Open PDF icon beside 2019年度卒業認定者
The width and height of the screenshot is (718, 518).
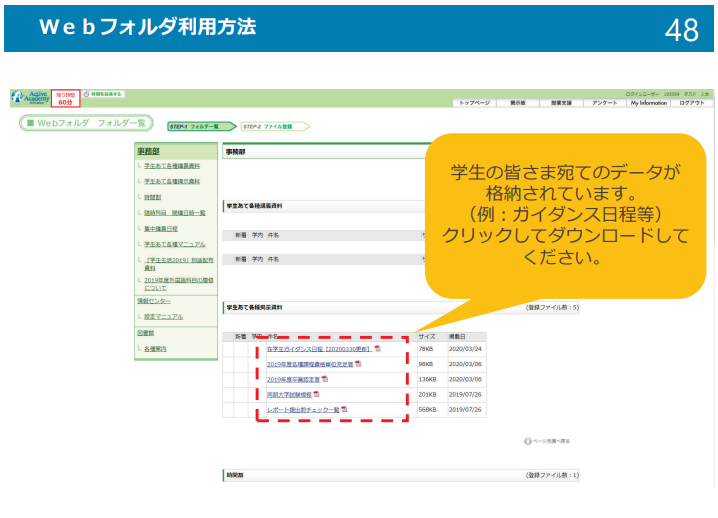click(x=325, y=379)
